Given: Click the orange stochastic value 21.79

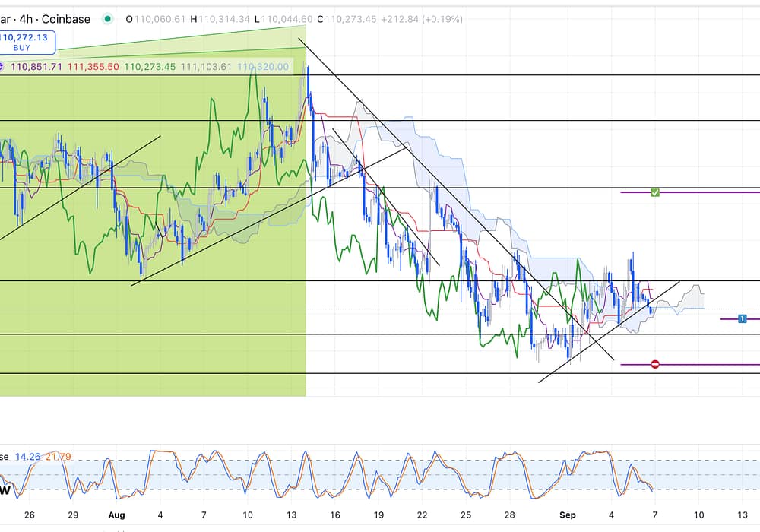Looking at the screenshot, I should pyautogui.click(x=58, y=457).
